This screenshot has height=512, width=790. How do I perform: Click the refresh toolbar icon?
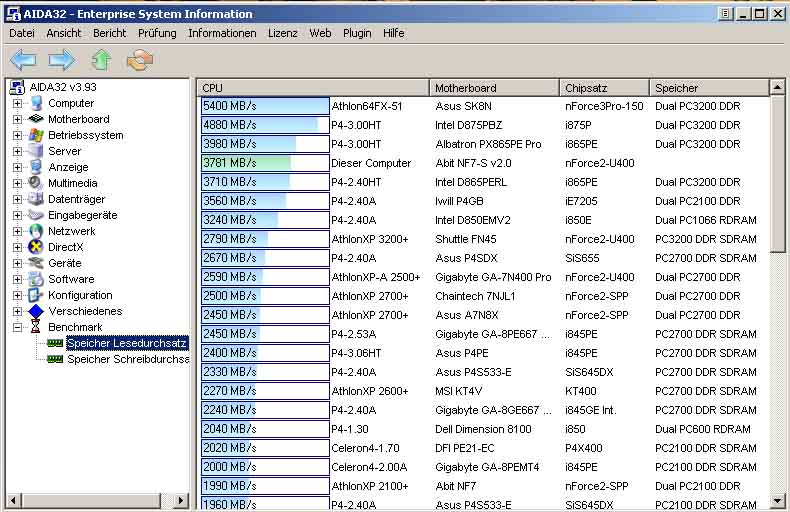140,60
